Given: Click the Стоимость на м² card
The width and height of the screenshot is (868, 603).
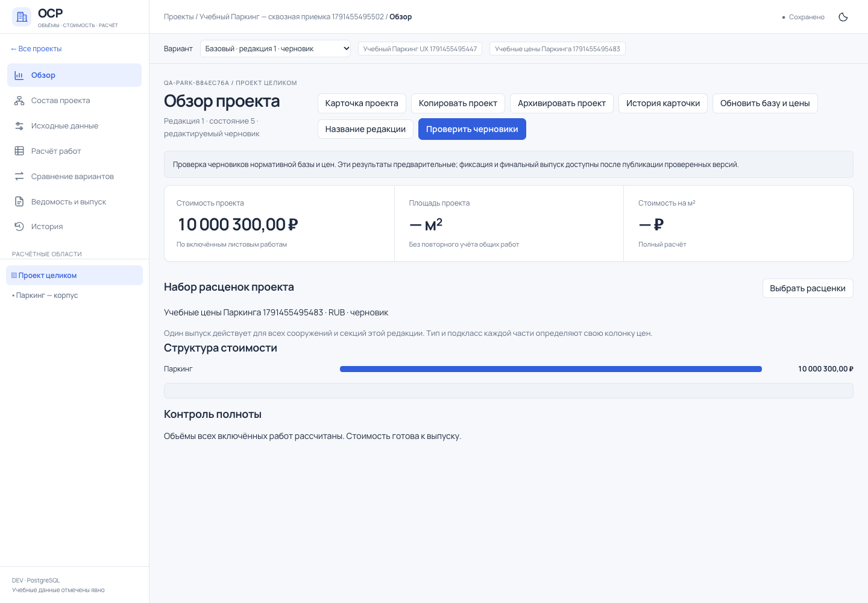Looking at the screenshot, I should (738, 224).
